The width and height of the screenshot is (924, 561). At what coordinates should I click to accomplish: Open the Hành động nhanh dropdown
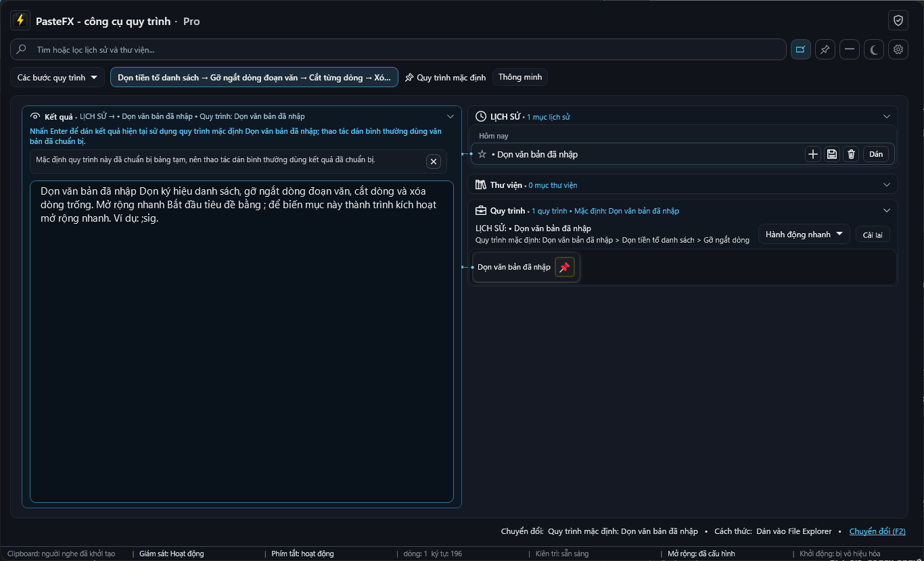coord(804,235)
